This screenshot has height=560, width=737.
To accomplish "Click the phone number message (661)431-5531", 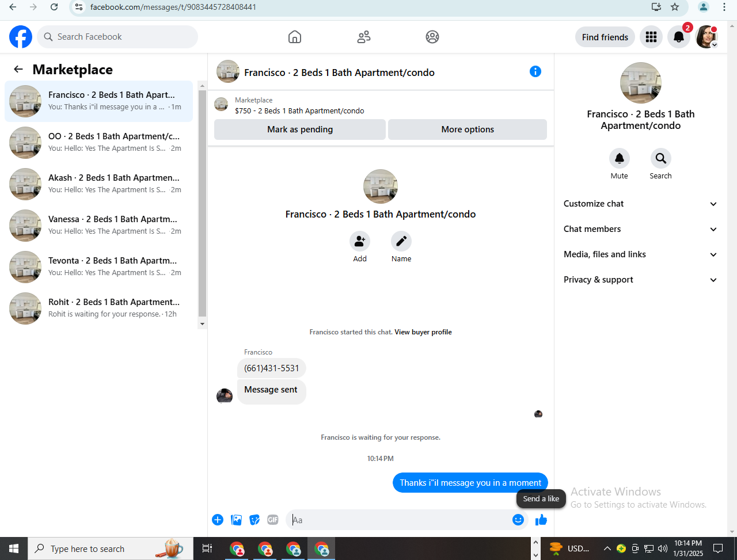I will 272,368.
